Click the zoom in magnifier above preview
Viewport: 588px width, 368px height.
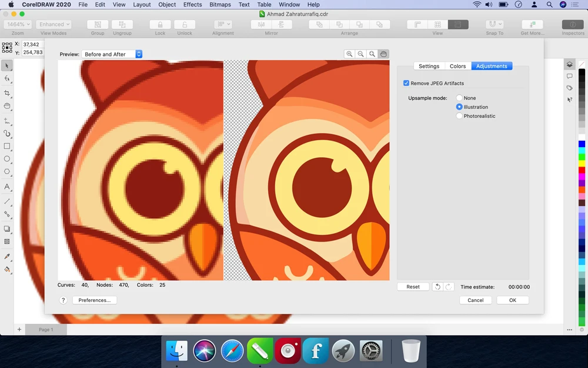pos(350,54)
